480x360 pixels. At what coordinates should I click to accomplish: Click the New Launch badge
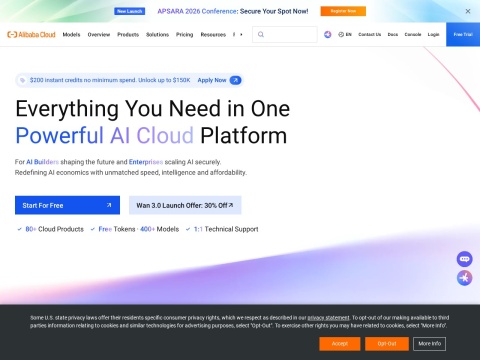(130, 11)
